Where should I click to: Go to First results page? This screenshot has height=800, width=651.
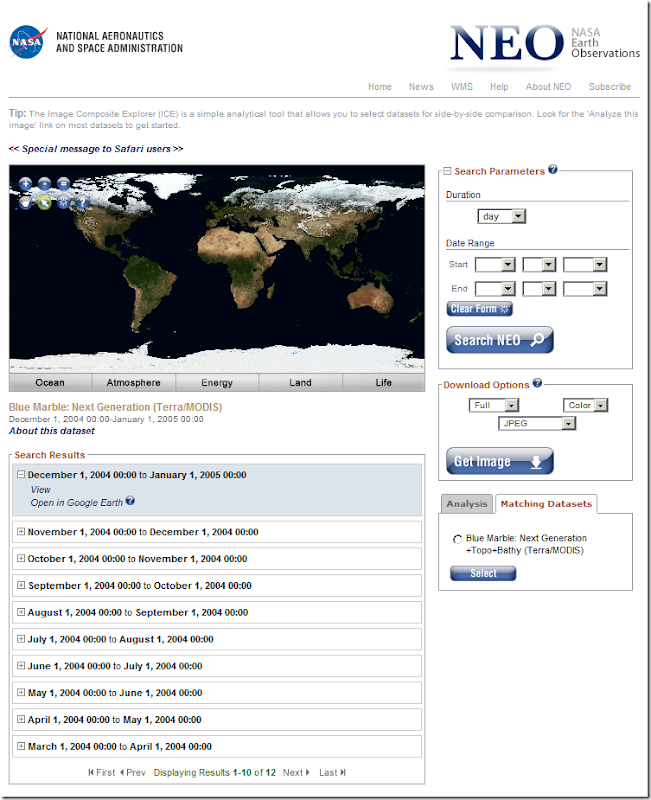point(102,772)
